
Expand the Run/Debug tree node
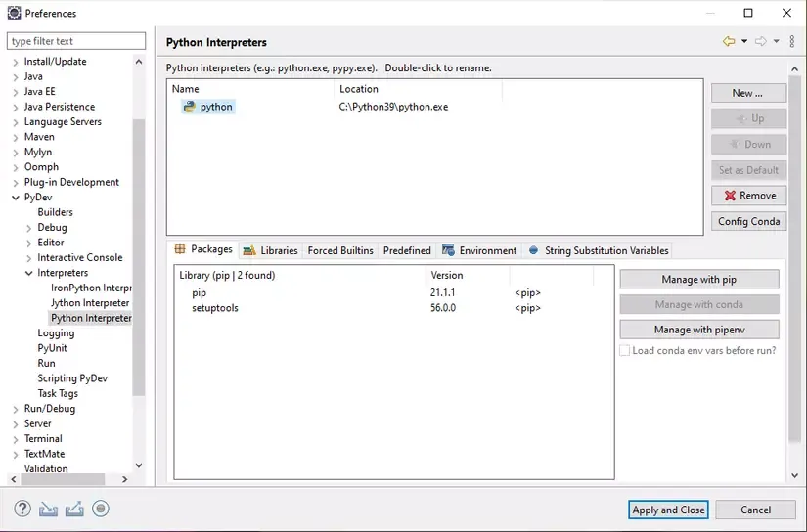click(16, 409)
